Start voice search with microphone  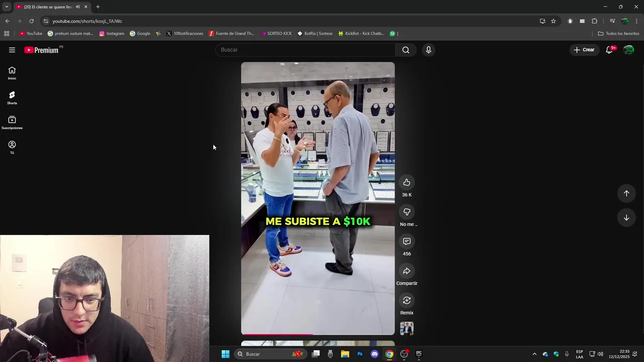pyautogui.click(x=428, y=50)
